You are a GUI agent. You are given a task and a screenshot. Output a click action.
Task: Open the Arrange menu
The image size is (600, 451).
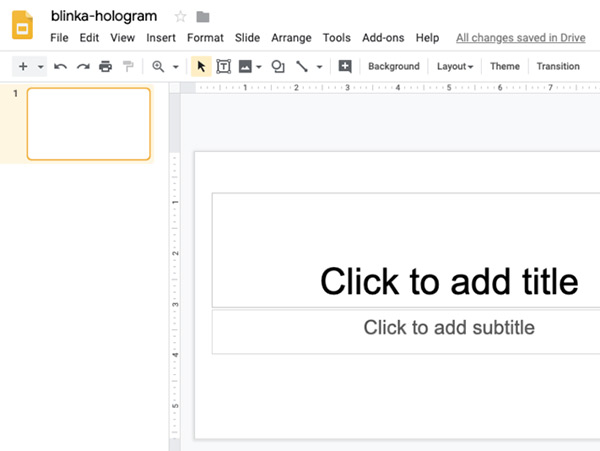tap(292, 38)
